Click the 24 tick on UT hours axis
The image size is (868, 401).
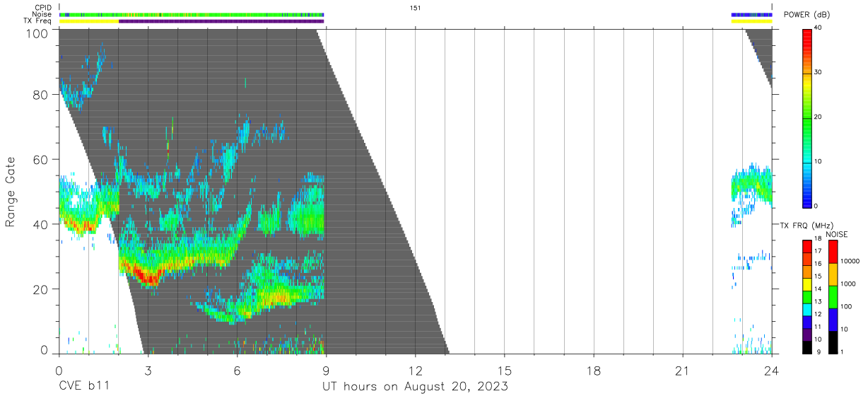pyautogui.click(x=771, y=371)
